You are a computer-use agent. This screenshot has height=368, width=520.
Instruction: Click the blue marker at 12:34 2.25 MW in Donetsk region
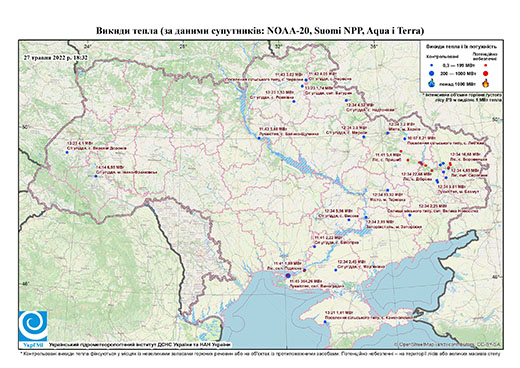point(410,215)
